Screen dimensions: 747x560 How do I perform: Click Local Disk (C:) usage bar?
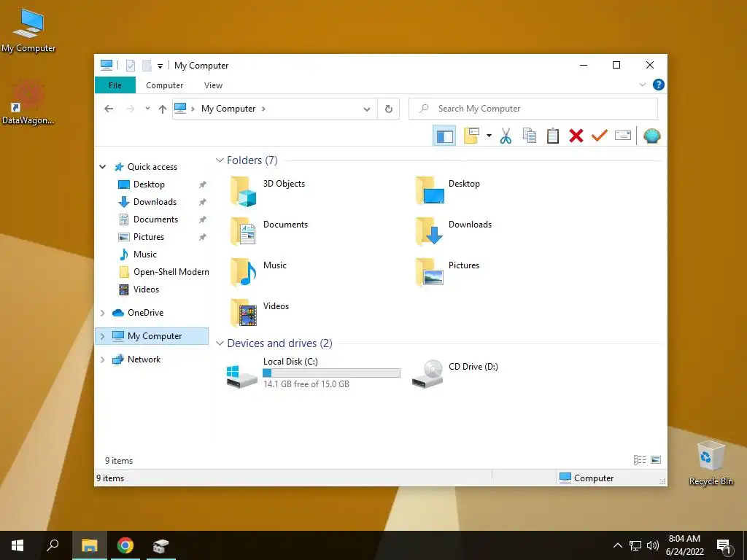(331, 373)
